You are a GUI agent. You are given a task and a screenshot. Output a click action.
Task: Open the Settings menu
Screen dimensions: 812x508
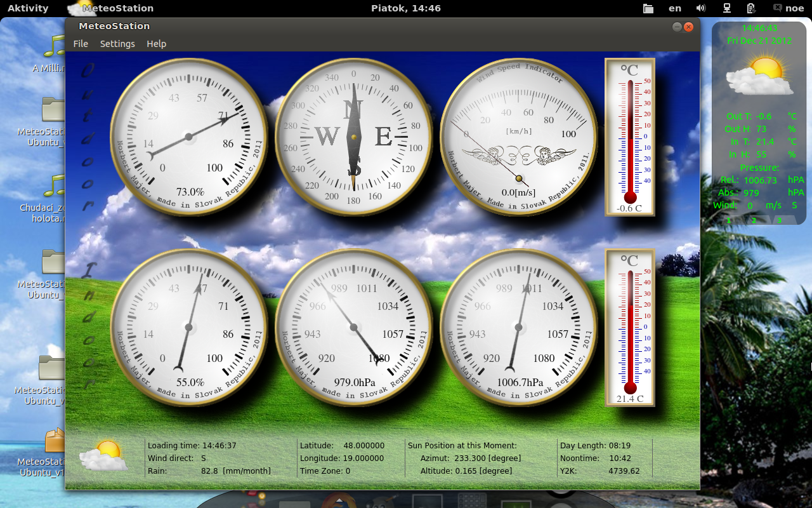(x=117, y=44)
